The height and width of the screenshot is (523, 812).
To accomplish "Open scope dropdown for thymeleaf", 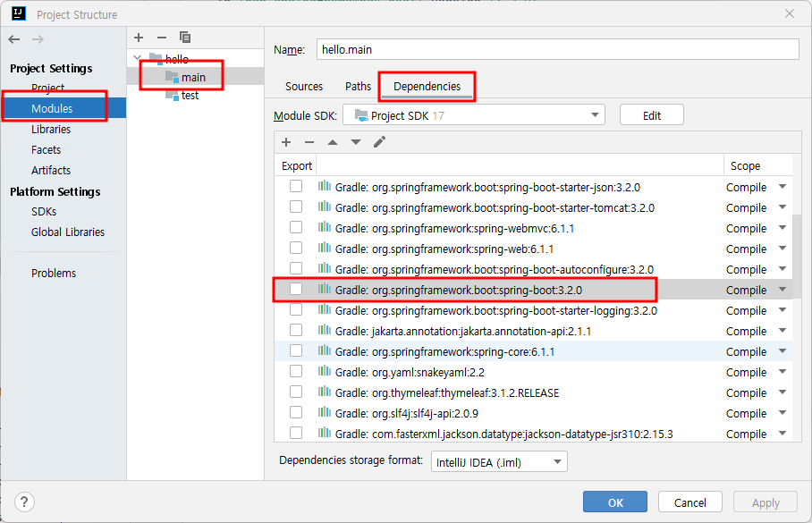I will pos(782,392).
